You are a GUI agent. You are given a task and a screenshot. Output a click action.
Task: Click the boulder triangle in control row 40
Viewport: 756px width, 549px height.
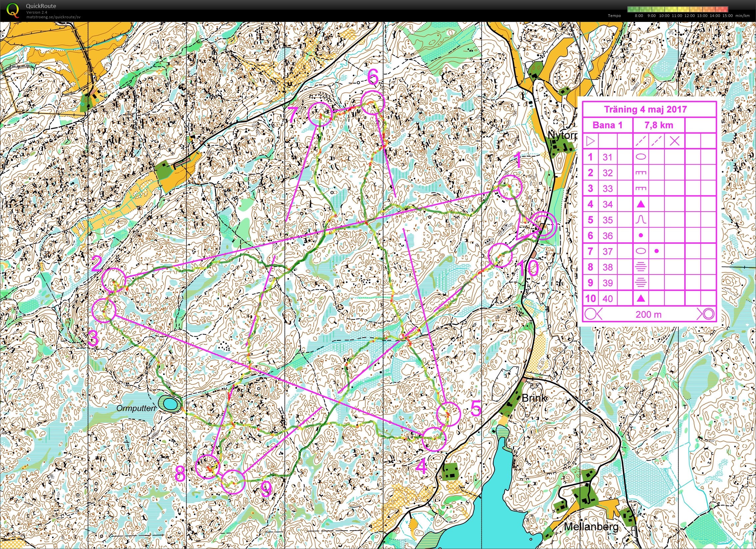click(641, 298)
